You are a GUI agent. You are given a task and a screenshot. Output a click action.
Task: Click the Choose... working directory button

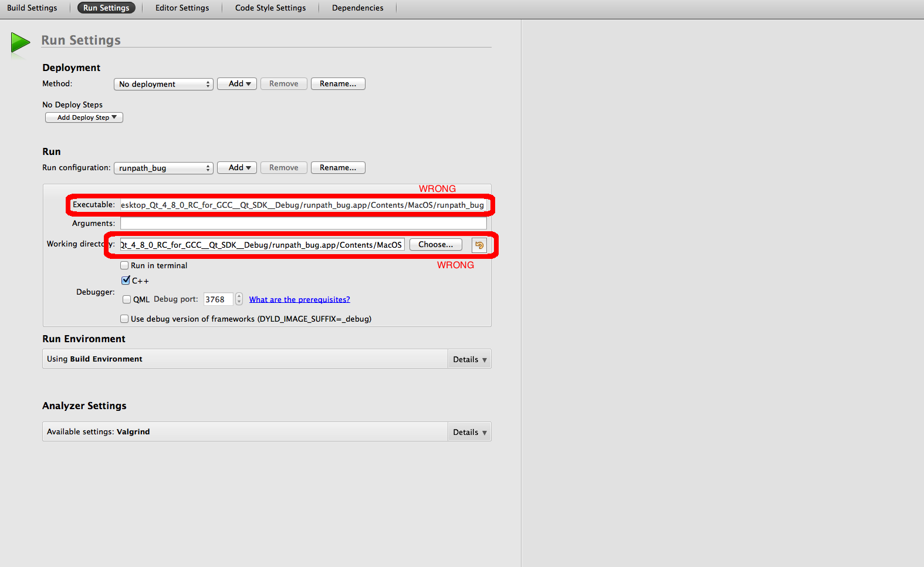(x=435, y=245)
